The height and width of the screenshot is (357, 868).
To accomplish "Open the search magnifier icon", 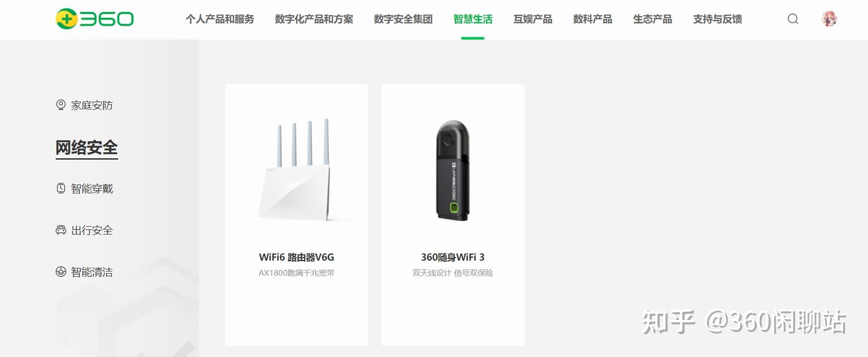I will click(x=793, y=19).
